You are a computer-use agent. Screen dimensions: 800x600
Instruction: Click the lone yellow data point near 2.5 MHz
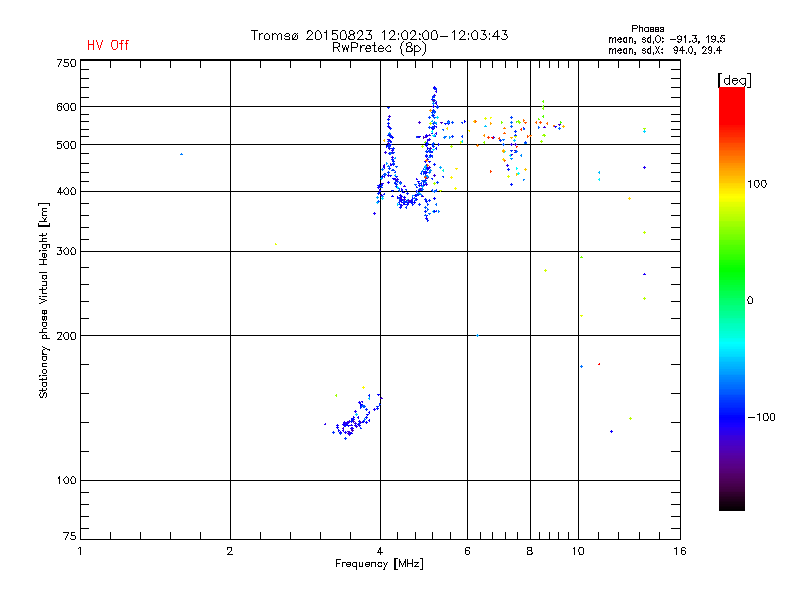click(x=276, y=244)
